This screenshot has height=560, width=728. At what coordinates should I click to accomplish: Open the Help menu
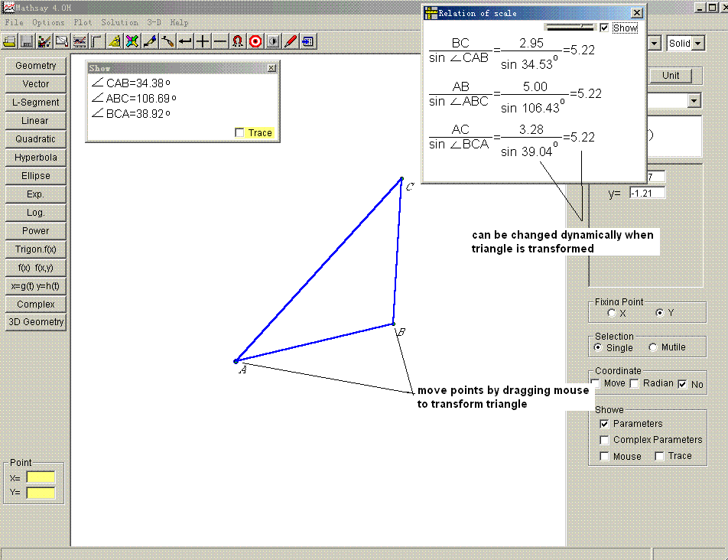179,22
